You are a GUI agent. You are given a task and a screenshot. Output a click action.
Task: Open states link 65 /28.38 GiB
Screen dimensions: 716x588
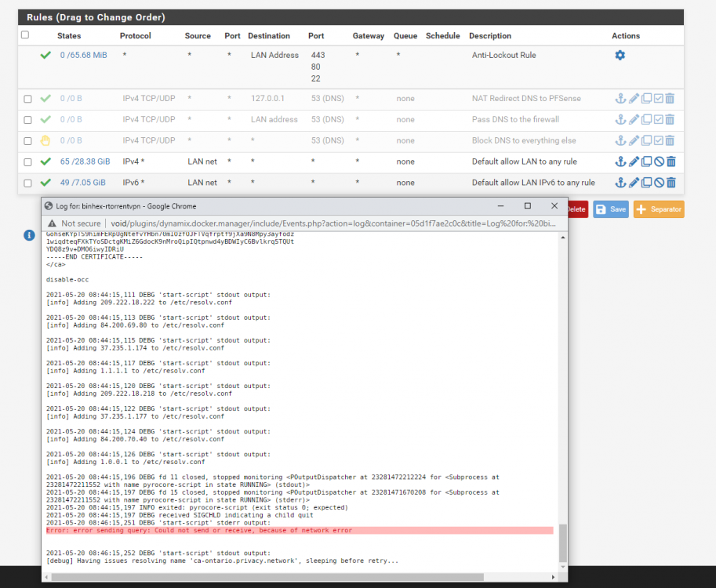point(85,162)
